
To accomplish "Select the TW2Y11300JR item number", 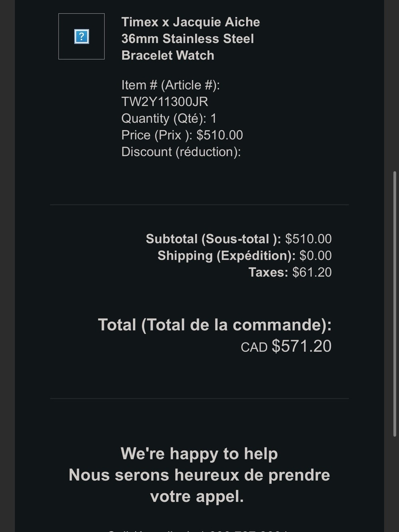I will 165,102.
